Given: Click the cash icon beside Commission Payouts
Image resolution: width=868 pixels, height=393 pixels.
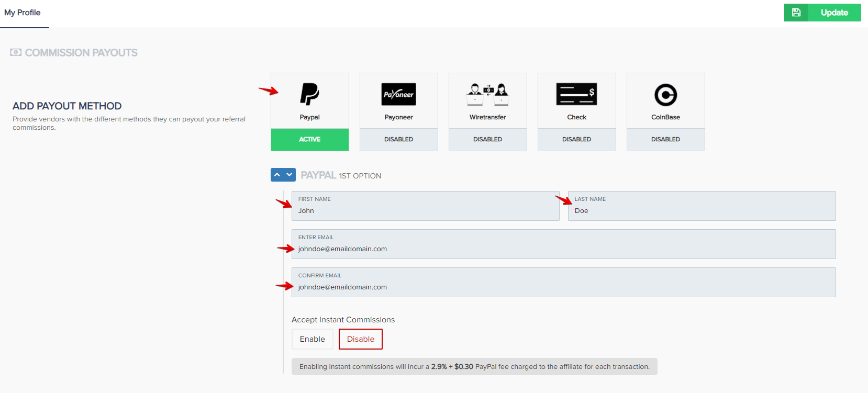Looking at the screenshot, I should (x=16, y=52).
